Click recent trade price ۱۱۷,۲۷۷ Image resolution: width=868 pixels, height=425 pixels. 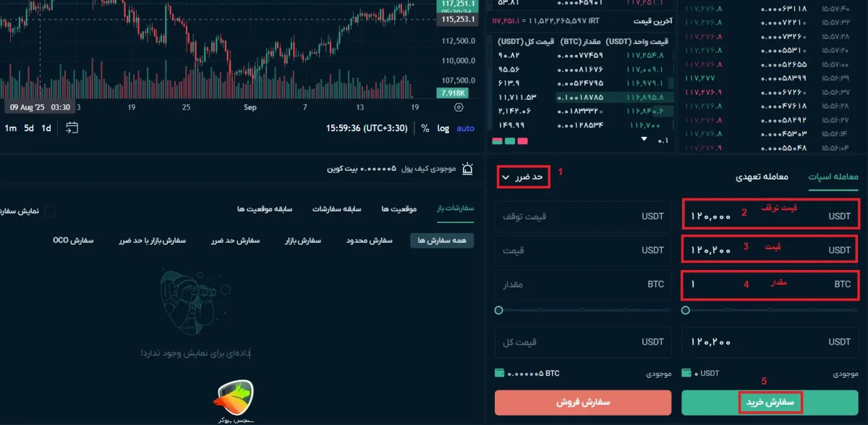699,77
